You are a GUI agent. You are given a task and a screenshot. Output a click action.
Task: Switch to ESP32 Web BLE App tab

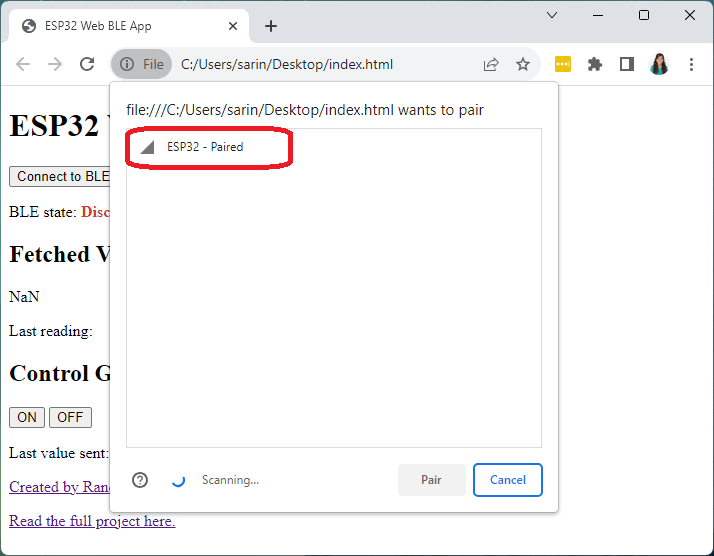pos(129,26)
